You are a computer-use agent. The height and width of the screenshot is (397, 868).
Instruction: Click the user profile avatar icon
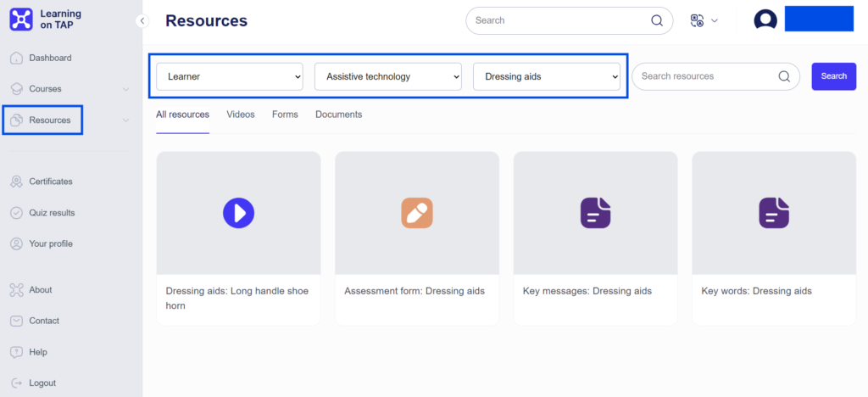point(765,20)
